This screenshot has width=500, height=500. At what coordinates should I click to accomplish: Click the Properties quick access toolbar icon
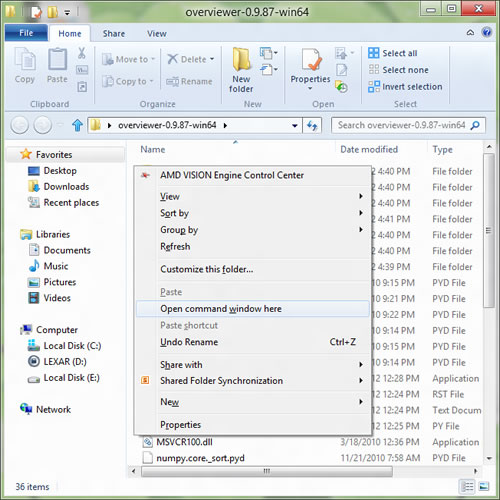click(36, 12)
